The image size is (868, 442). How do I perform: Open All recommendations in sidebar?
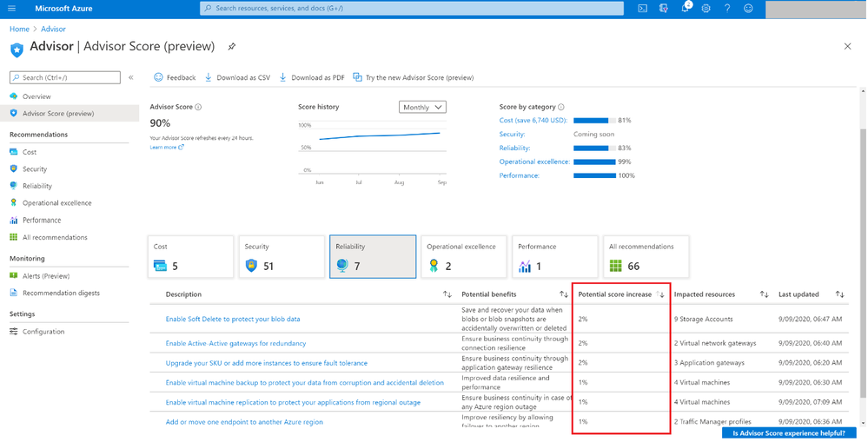point(55,237)
